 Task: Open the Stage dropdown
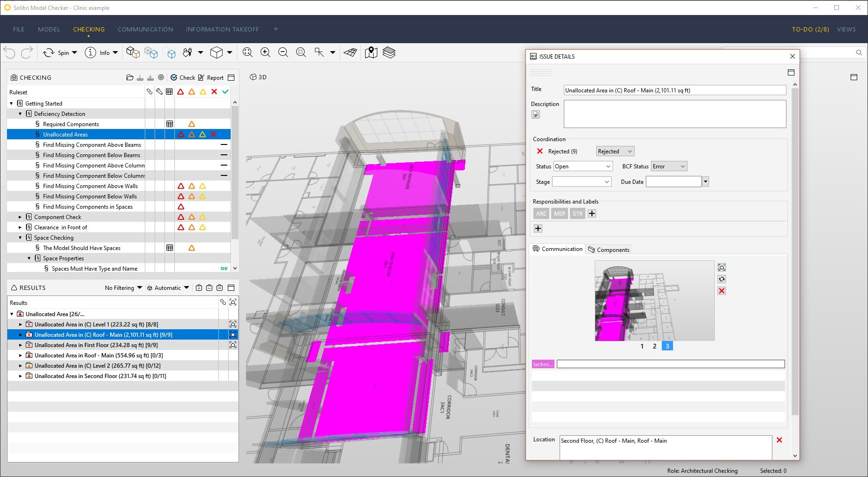582,182
